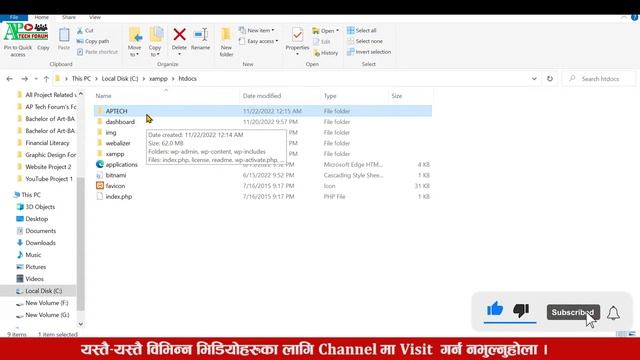Open the Properties ribbon icon

[297, 35]
